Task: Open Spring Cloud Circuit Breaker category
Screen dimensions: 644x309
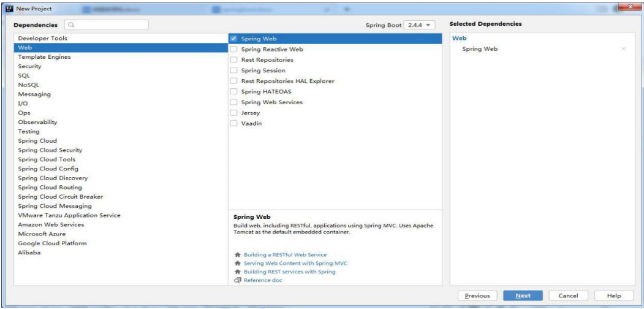Action: pyautogui.click(x=121, y=197)
